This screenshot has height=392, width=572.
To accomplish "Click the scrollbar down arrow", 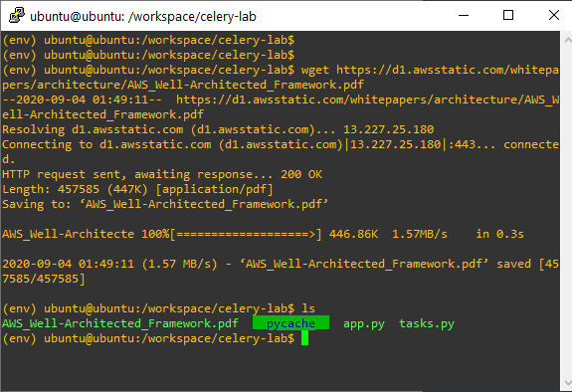I will (x=567, y=383).
